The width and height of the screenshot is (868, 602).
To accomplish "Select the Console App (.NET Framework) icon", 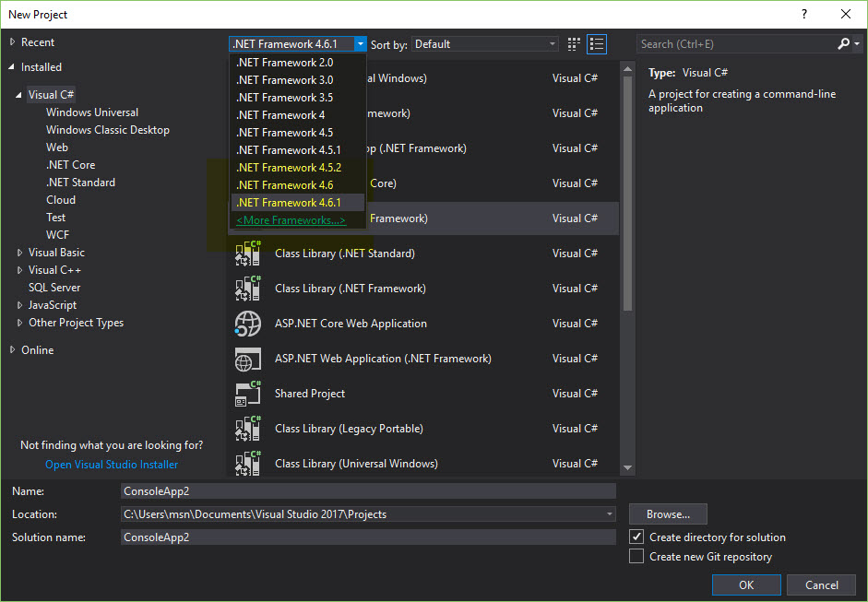I will [247, 218].
